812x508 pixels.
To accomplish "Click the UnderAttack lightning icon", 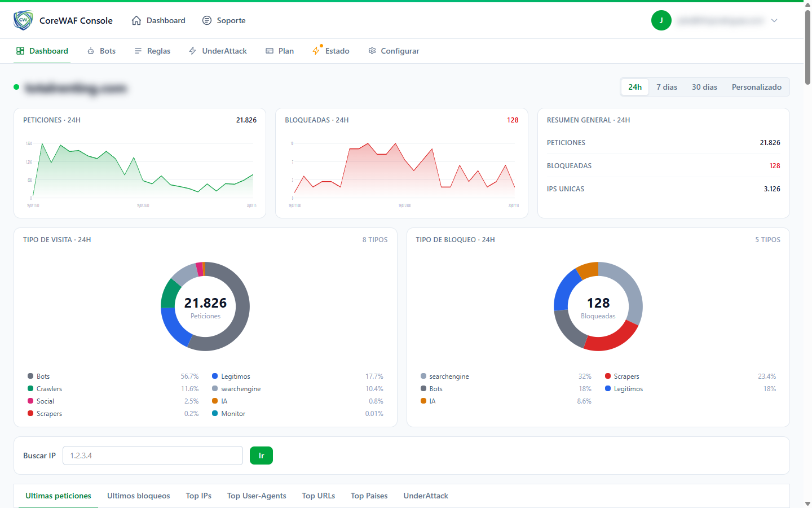I will 193,51.
